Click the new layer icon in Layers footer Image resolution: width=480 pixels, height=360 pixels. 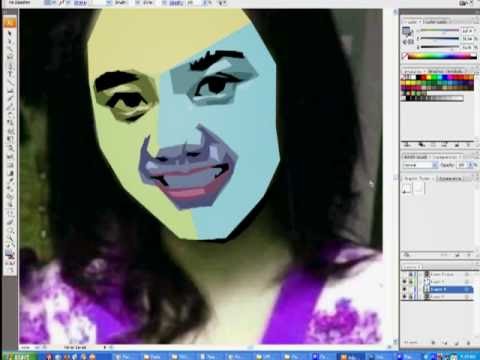point(457,343)
